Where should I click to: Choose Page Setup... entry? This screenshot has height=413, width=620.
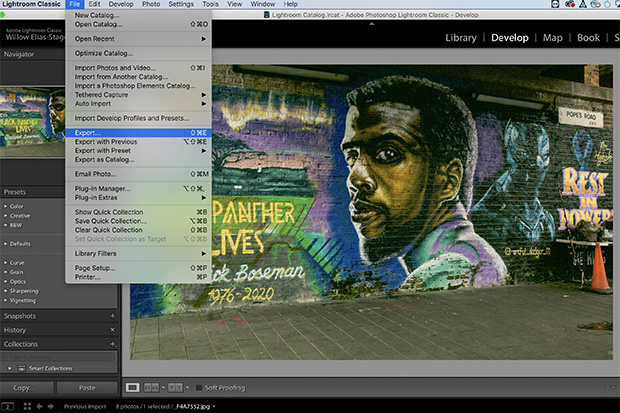pos(138,268)
